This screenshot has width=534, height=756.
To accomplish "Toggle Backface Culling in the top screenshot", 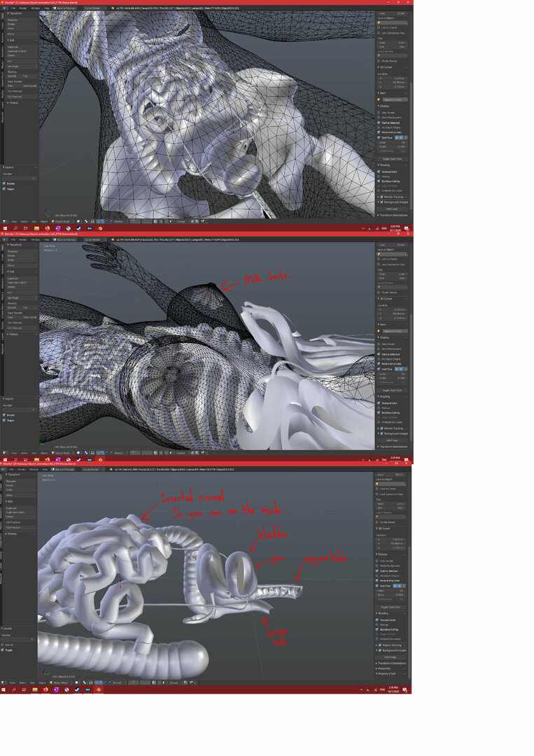I will tap(379, 181).
